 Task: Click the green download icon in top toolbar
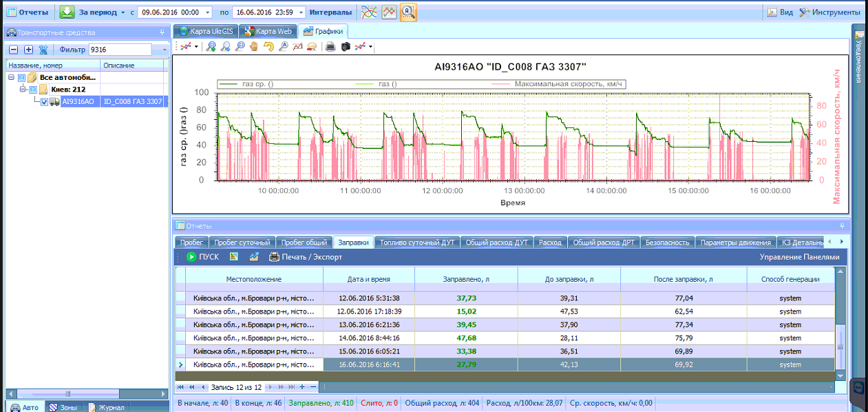[67, 12]
